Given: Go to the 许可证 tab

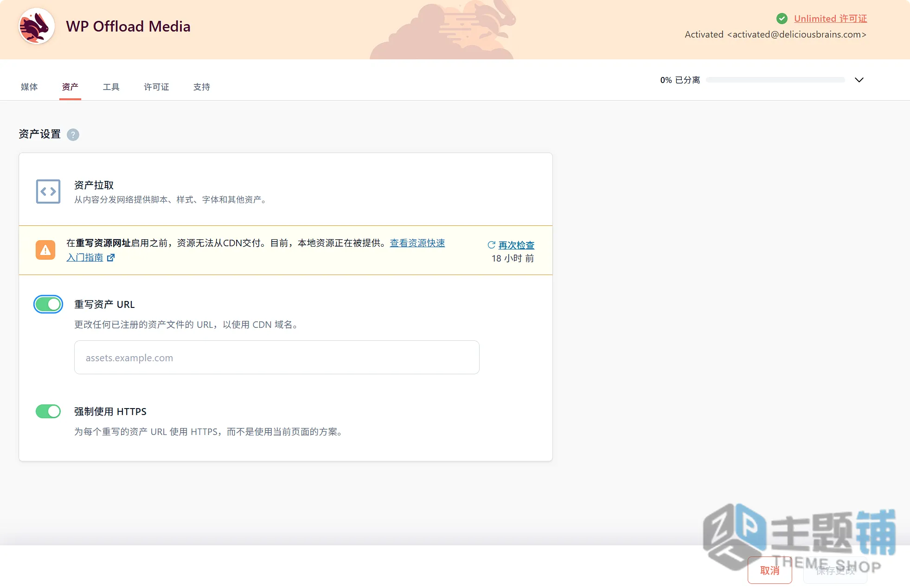Looking at the screenshot, I should point(156,87).
